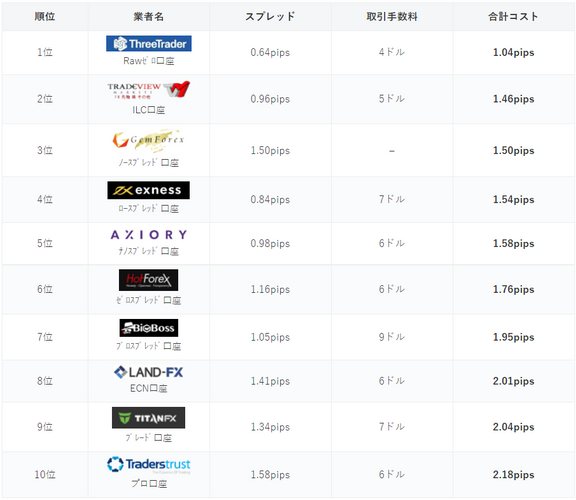This screenshot has width=576, height=500.
Task: Click the GemForex logo
Action: (x=149, y=140)
